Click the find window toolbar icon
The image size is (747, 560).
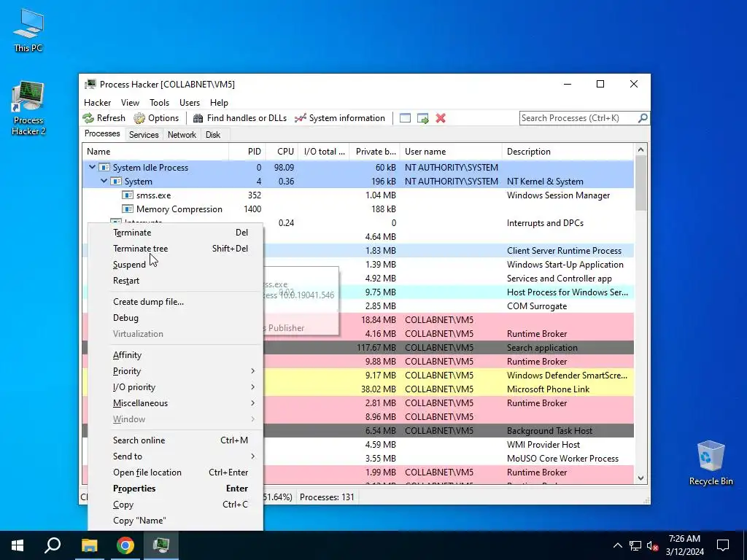click(x=405, y=118)
